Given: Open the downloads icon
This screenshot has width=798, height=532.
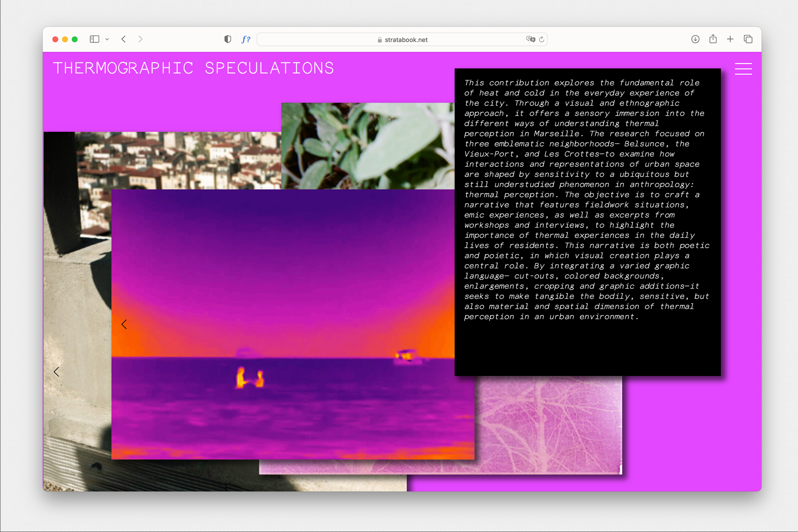Looking at the screenshot, I should point(695,39).
